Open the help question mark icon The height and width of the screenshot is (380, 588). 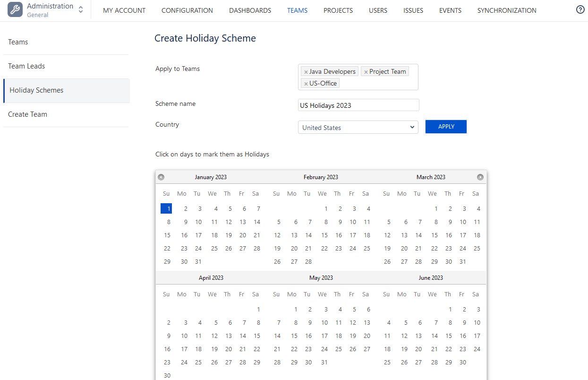click(x=580, y=9)
